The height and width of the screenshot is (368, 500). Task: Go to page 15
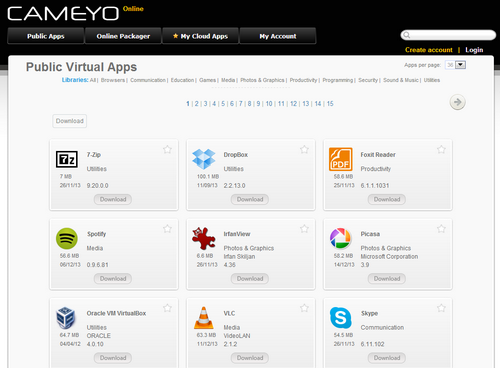pyautogui.click(x=330, y=104)
